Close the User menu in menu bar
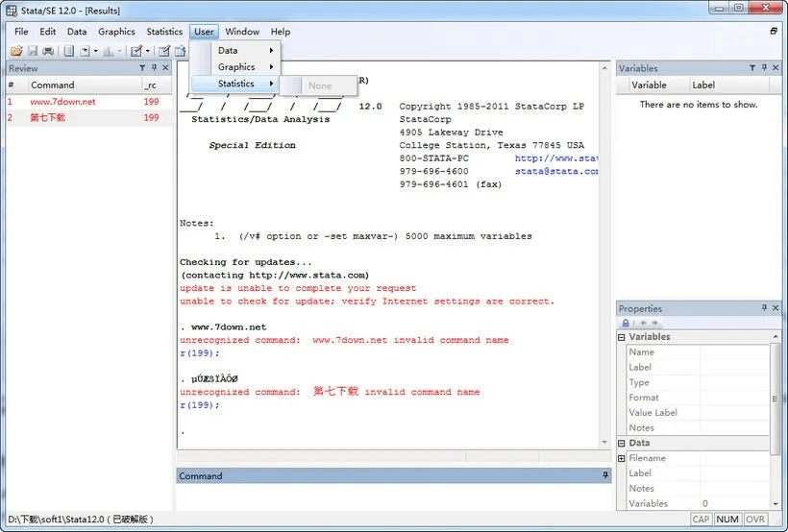Viewport: 788px width, 532px height. pos(204,32)
